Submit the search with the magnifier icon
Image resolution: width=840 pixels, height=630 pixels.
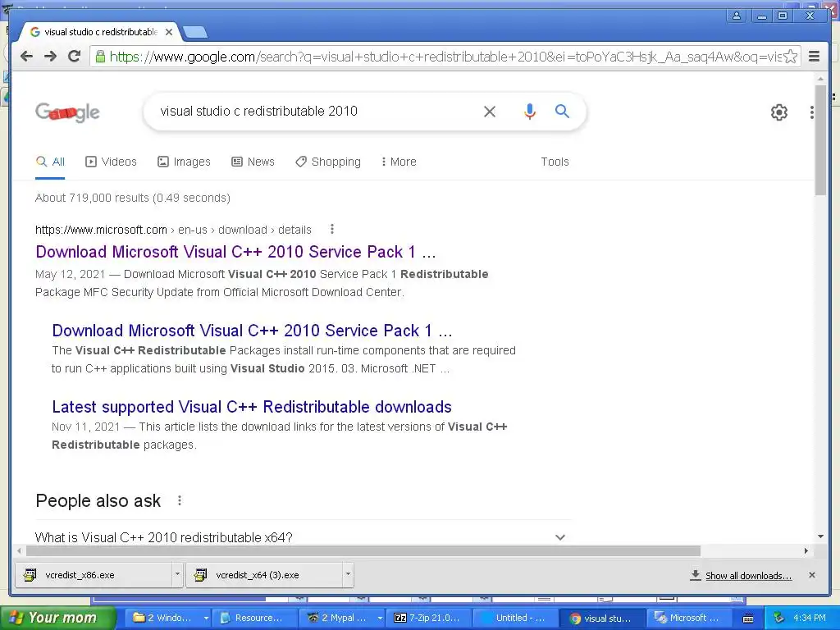[x=562, y=112]
